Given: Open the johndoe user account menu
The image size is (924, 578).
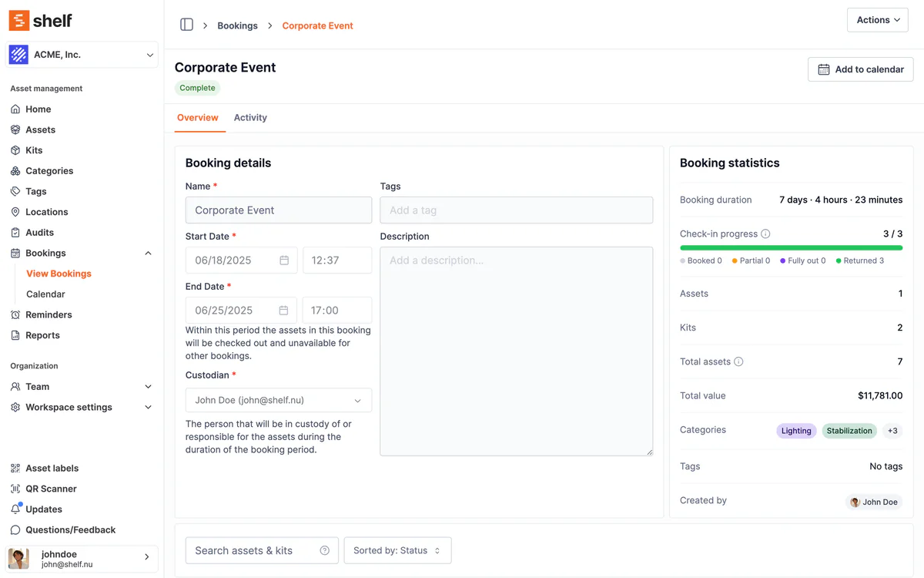Looking at the screenshot, I should coord(82,559).
